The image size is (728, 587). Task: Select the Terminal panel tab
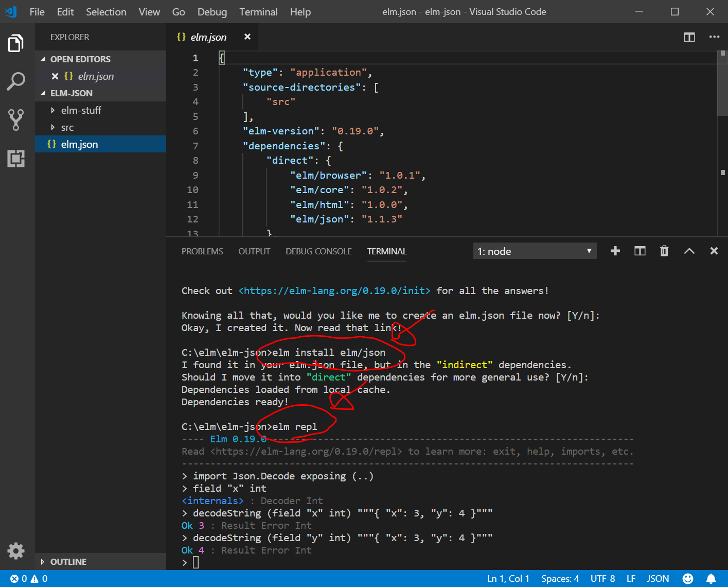point(387,251)
